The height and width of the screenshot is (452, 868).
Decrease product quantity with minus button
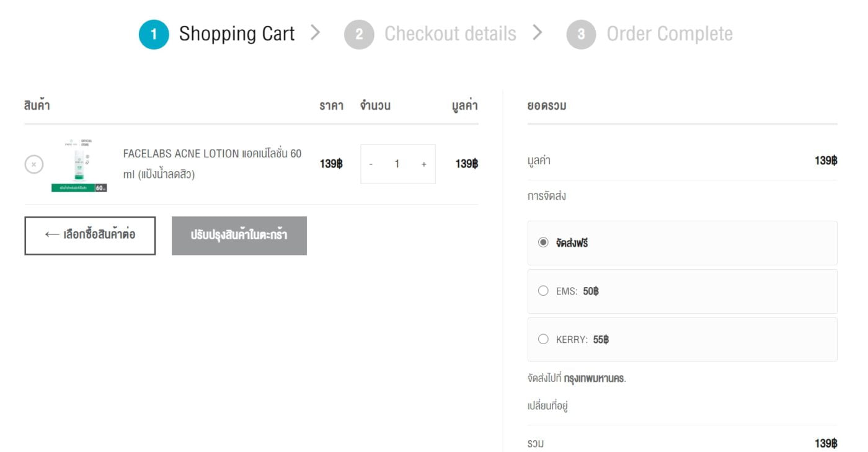[371, 164]
